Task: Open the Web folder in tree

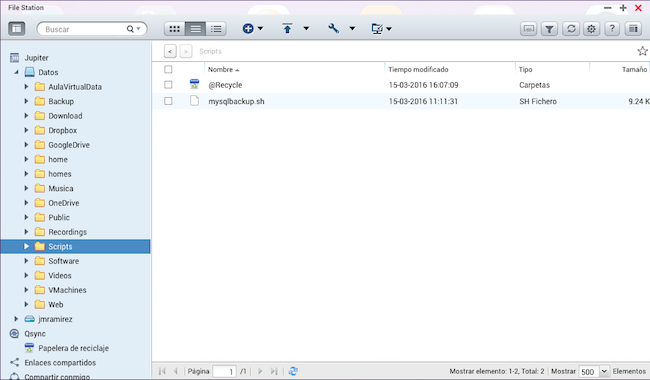Action: coord(56,305)
